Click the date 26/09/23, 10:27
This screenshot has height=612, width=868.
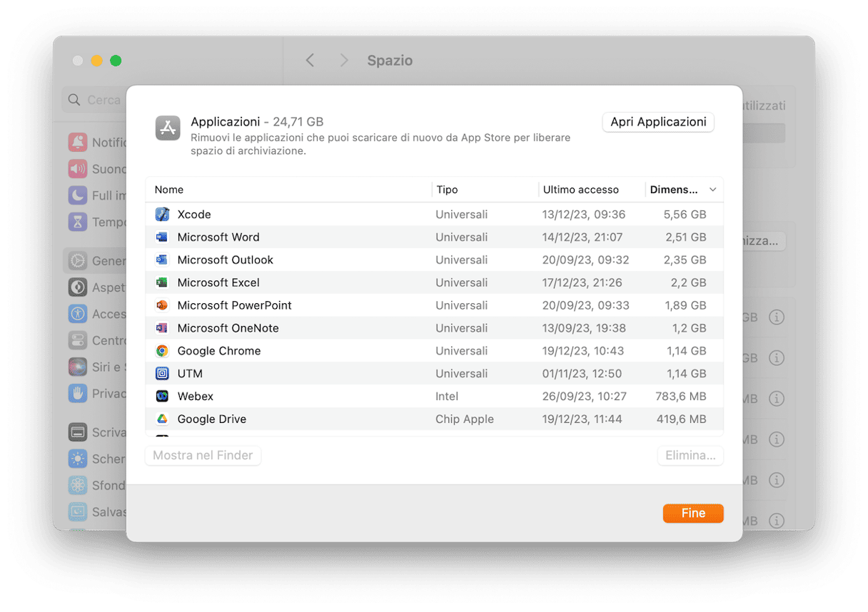(584, 397)
